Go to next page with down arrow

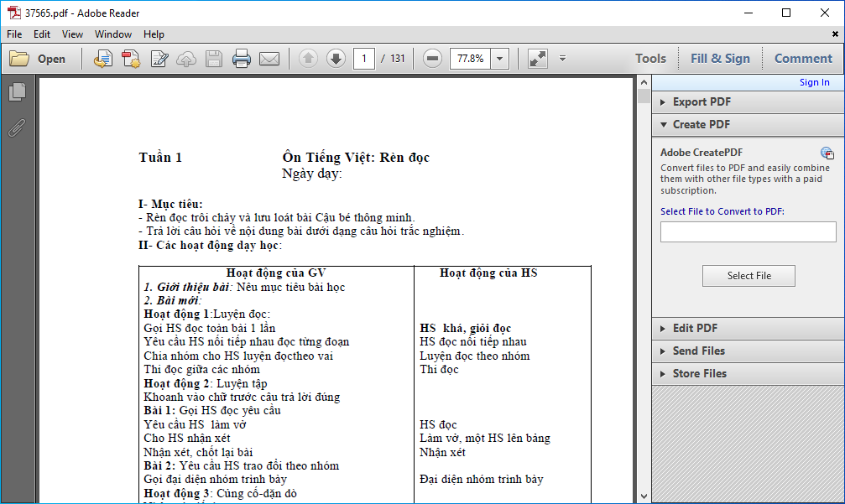336,59
